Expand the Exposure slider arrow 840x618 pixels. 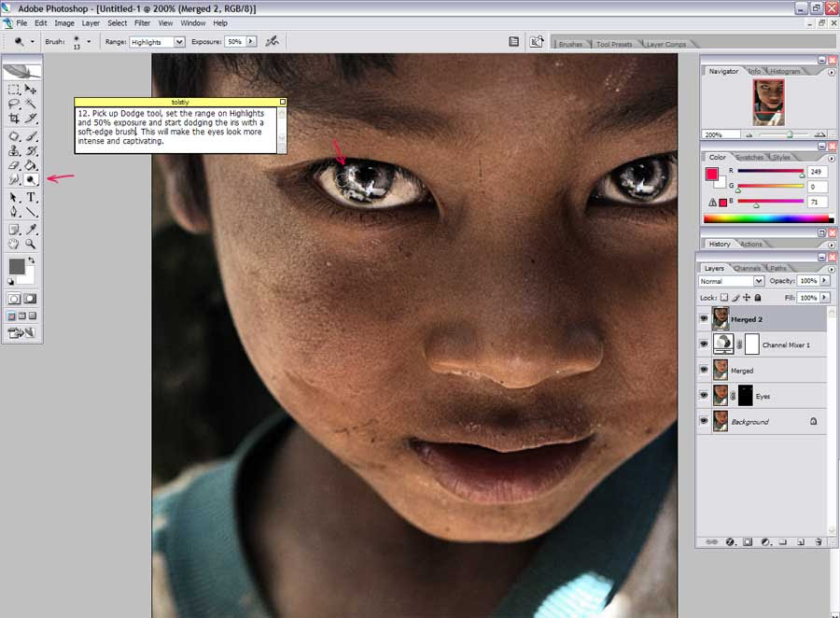[251, 41]
